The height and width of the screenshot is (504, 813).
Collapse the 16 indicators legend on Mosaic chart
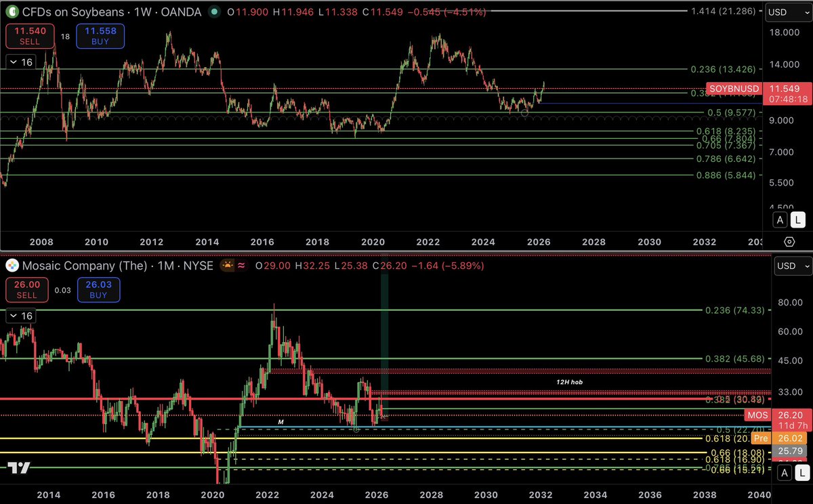point(20,316)
